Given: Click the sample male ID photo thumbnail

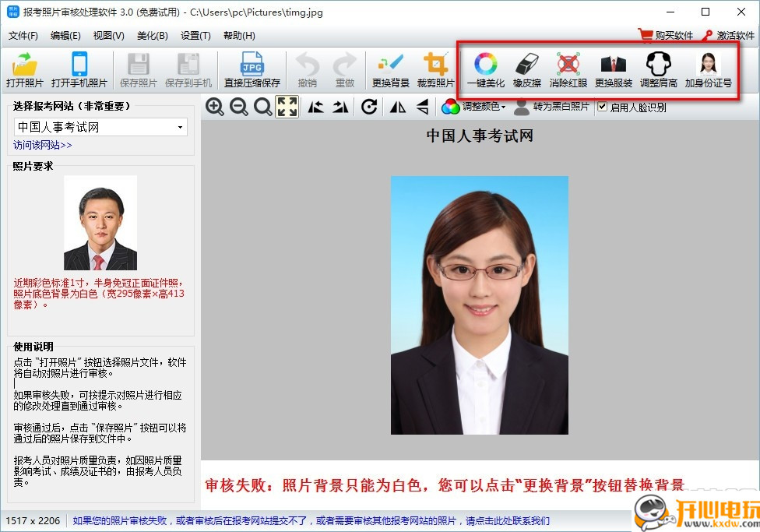Looking at the screenshot, I should pyautogui.click(x=100, y=223).
